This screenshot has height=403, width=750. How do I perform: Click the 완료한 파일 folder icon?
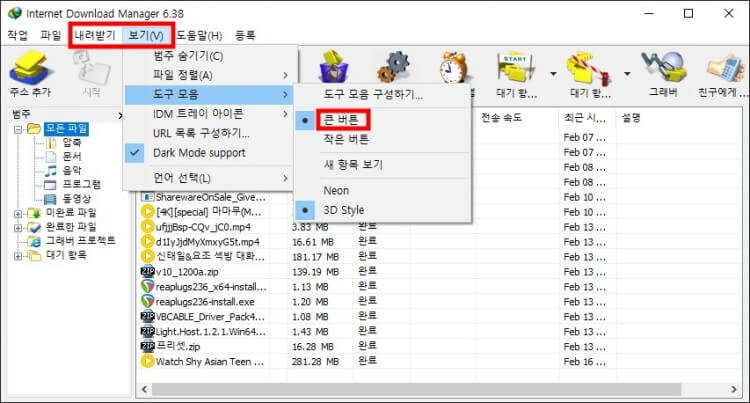(x=34, y=227)
